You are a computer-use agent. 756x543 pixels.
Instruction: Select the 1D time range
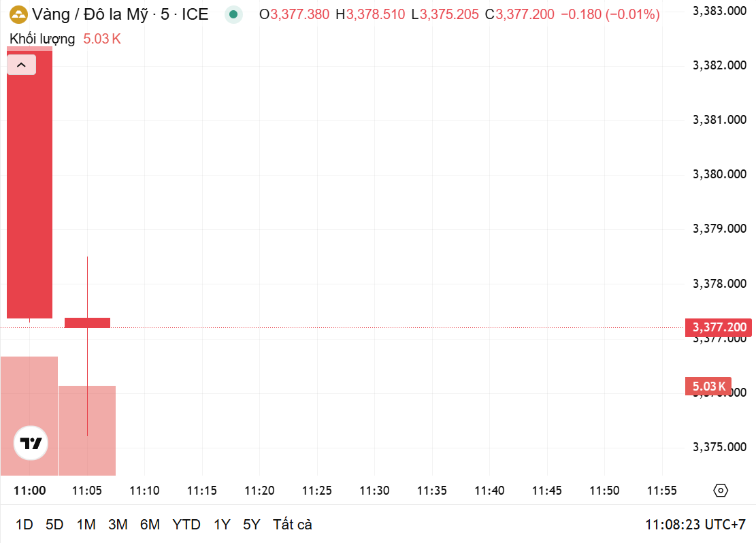click(x=24, y=524)
